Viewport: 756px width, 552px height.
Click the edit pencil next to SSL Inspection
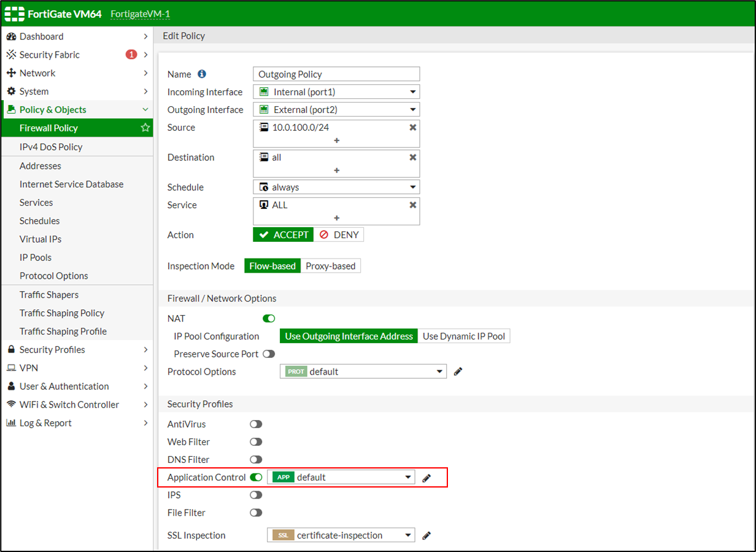426,535
